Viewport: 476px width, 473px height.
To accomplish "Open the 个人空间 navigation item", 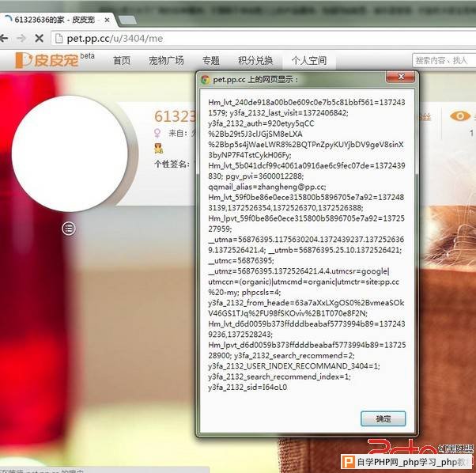I will pyautogui.click(x=309, y=60).
